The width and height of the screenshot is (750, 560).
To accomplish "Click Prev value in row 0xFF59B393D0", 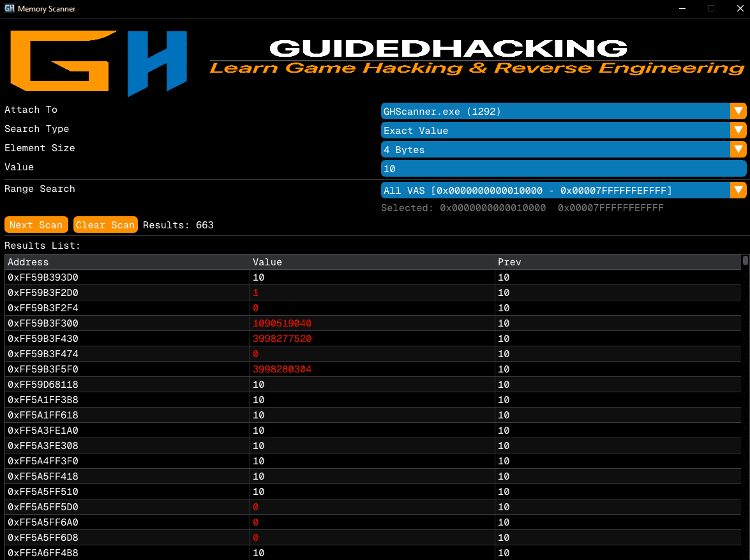I will pyautogui.click(x=504, y=277).
